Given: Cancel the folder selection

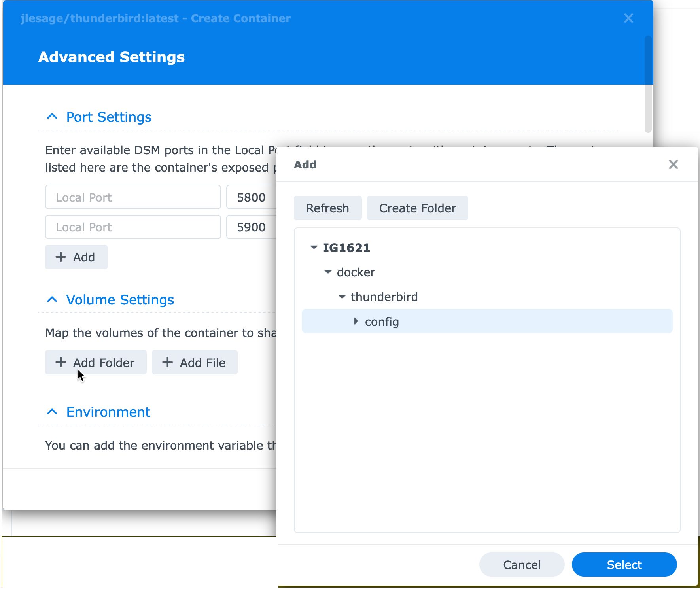Looking at the screenshot, I should coord(522,564).
